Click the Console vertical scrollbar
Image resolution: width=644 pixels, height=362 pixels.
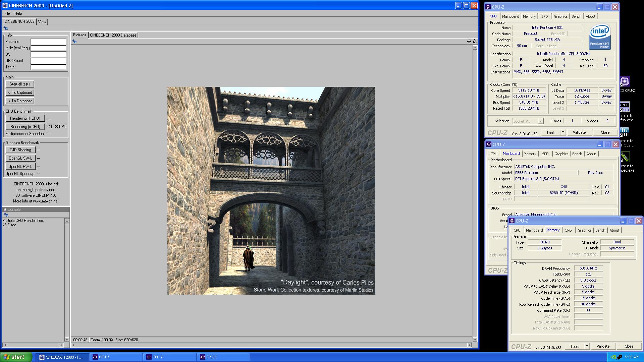[x=67, y=280]
